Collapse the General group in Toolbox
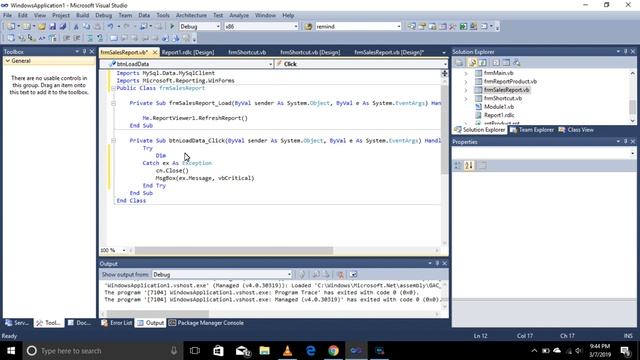This screenshot has height=360, width=640. pyautogui.click(x=7, y=61)
